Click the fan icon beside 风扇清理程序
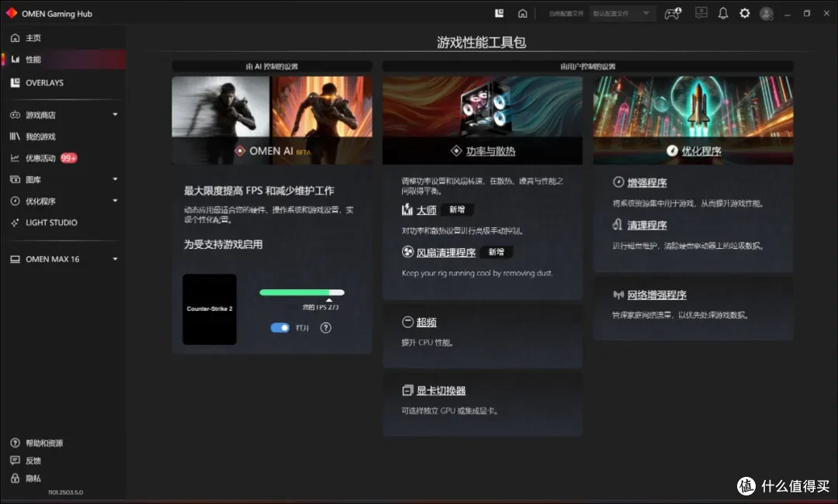Image resolution: width=838 pixels, height=504 pixels. [408, 252]
